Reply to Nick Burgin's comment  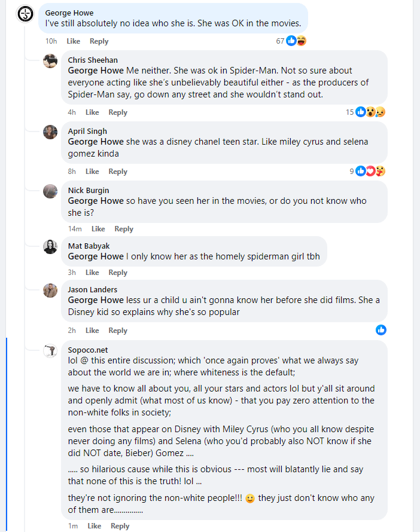pyautogui.click(x=124, y=229)
